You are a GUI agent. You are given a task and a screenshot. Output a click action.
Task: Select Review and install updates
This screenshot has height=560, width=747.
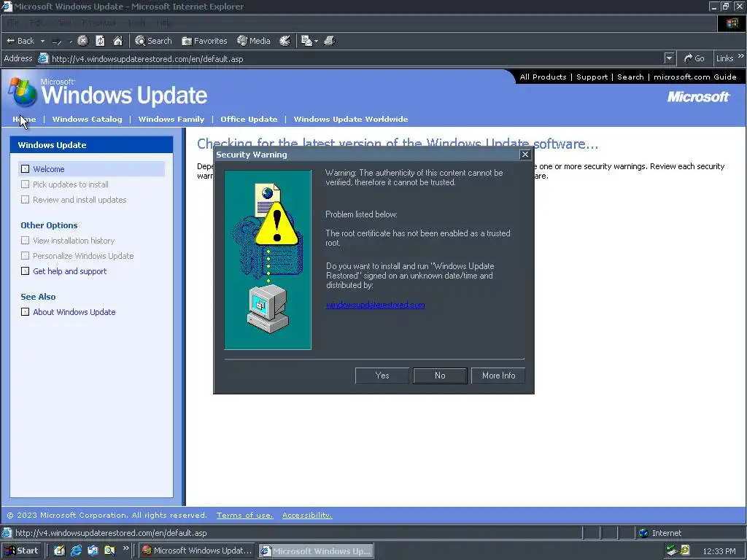[80, 200]
